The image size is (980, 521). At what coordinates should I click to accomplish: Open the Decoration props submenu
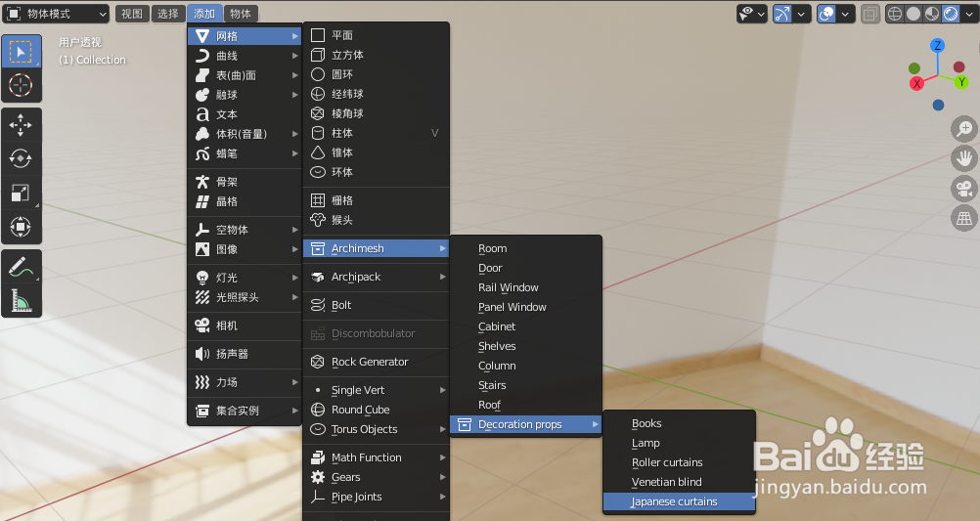point(525,425)
